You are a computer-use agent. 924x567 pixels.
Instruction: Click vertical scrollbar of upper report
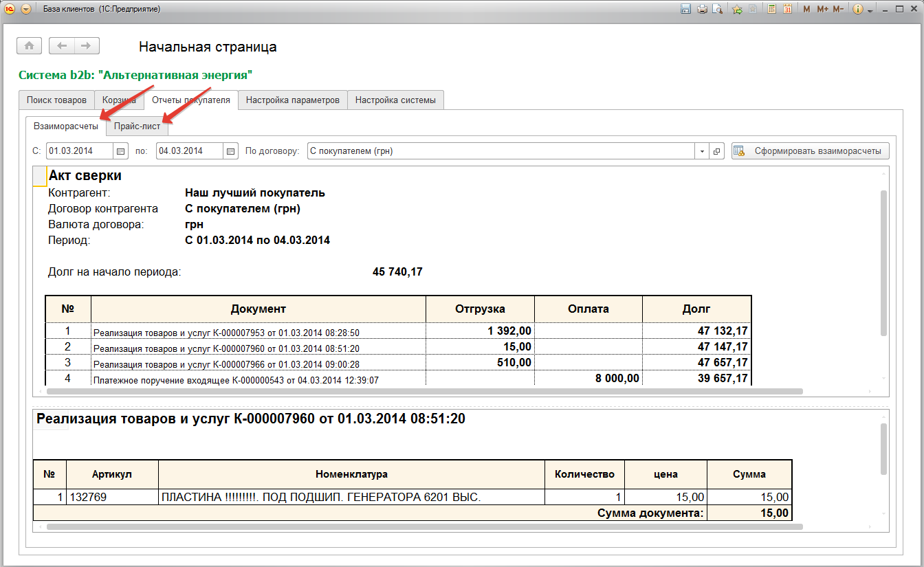pyautogui.click(x=883, y=263)
